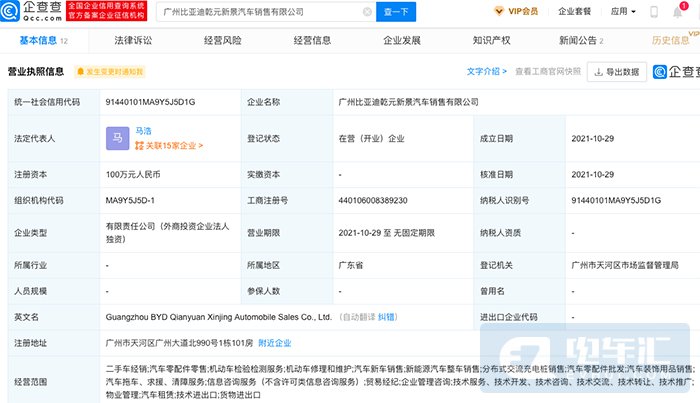The image size is (700, 403).
Task: Expand the 应用 dropdown menu
Action: pos(623,11)
